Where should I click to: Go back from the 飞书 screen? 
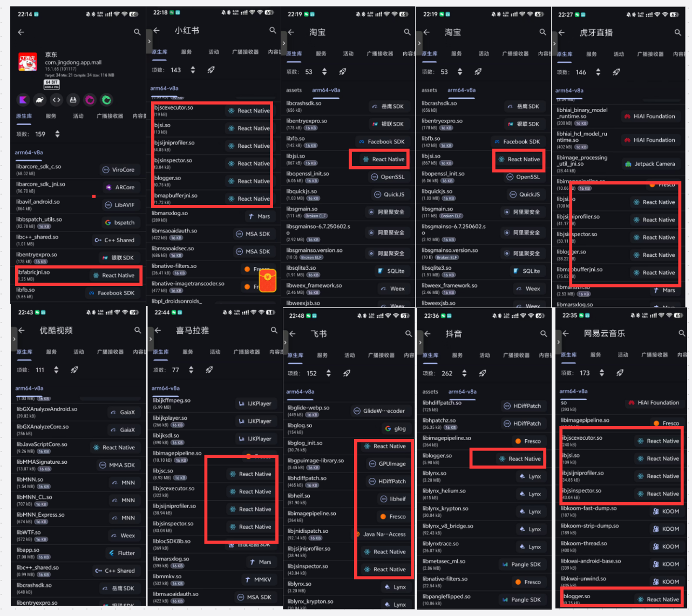(292, 334)
